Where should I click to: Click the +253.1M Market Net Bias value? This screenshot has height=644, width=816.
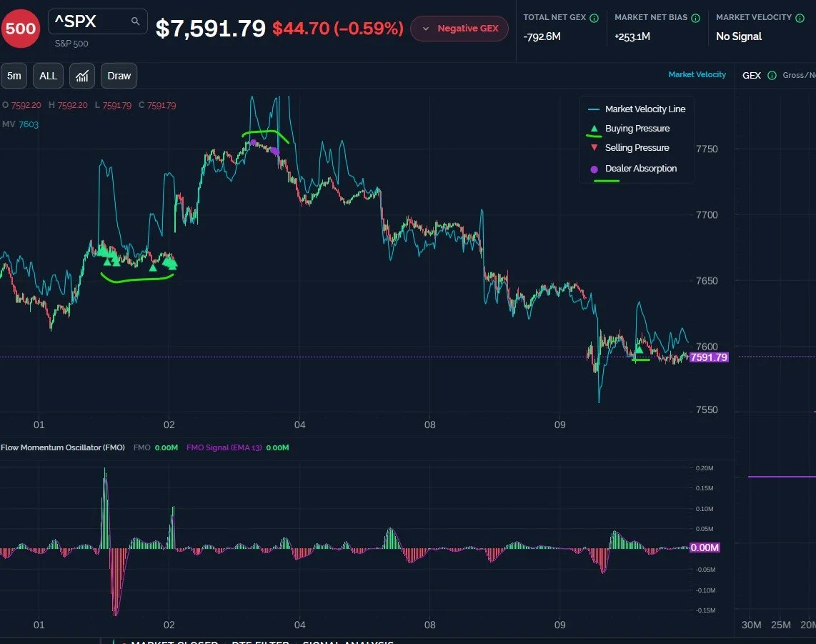pos(632,36)
